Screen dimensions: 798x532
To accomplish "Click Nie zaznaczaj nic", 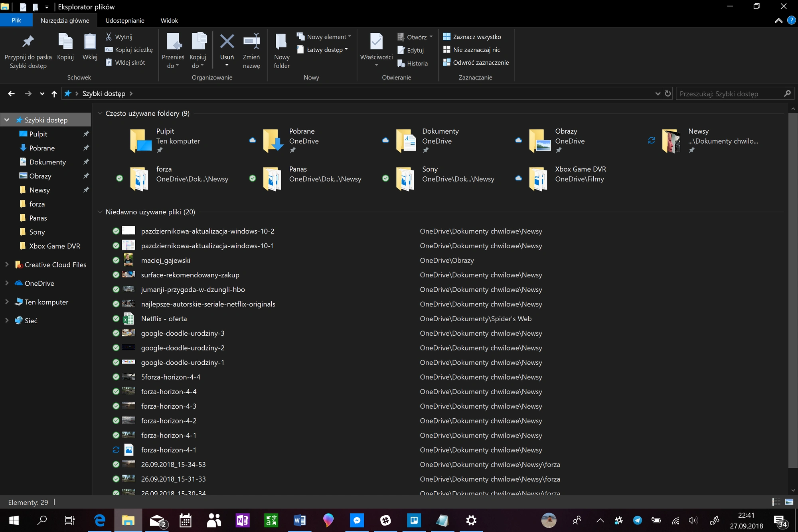I will (x=472, y=49).
